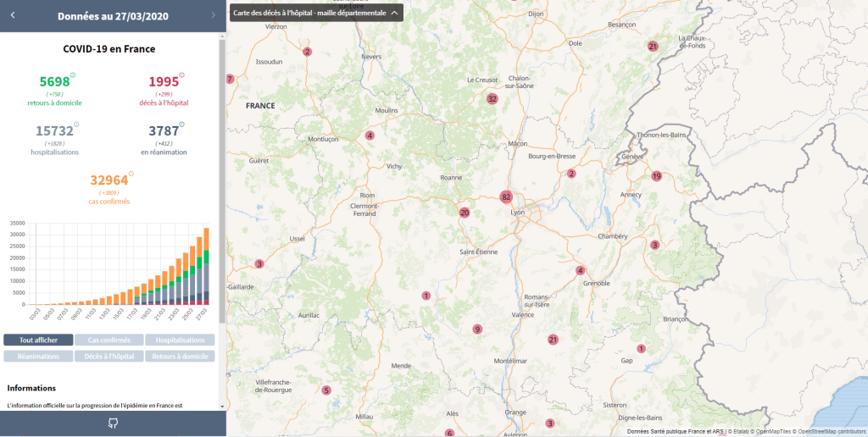Click info icon beside 32964 cas confirmés

(131, 174)
